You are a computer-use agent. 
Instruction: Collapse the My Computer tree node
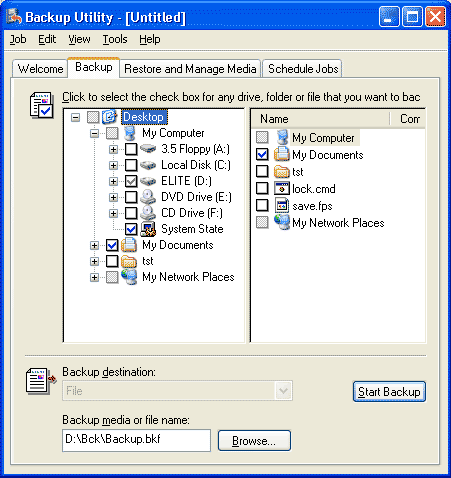(94, 133)
